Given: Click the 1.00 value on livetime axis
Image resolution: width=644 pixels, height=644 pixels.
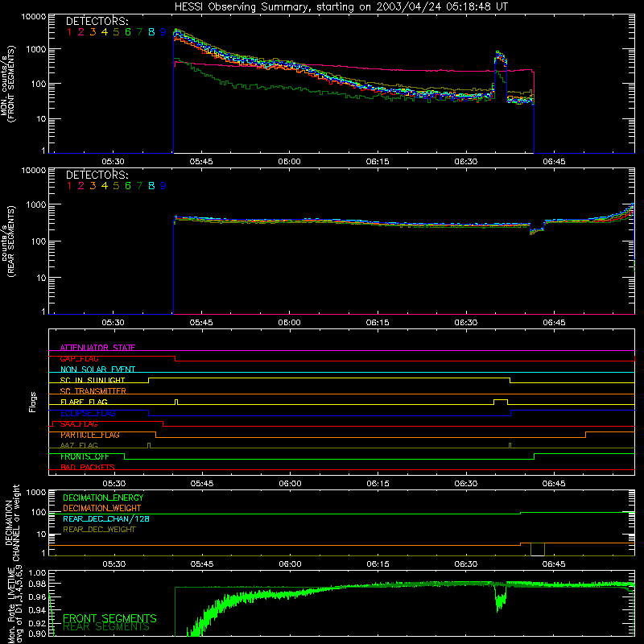Looking at the screenshot, I should point(37,573).
